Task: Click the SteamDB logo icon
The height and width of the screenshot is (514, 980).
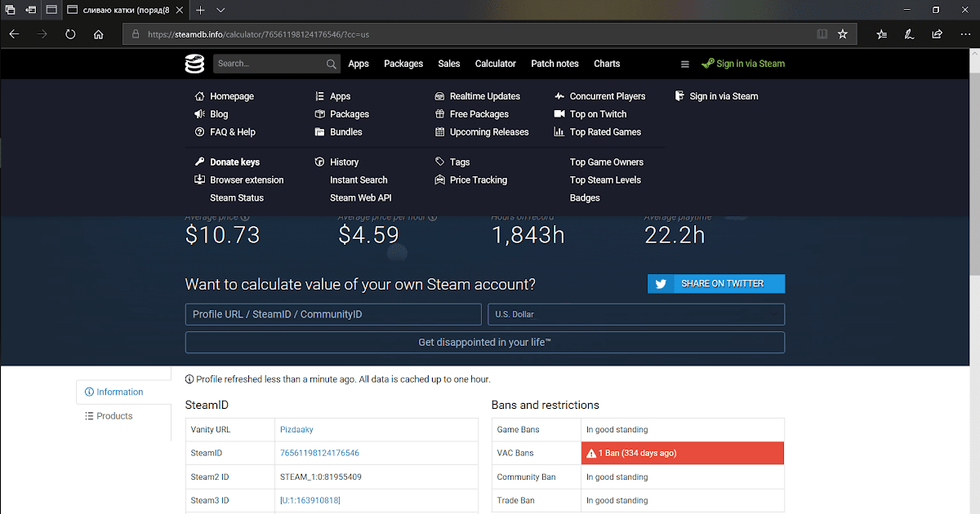Action: coord(194,64)
